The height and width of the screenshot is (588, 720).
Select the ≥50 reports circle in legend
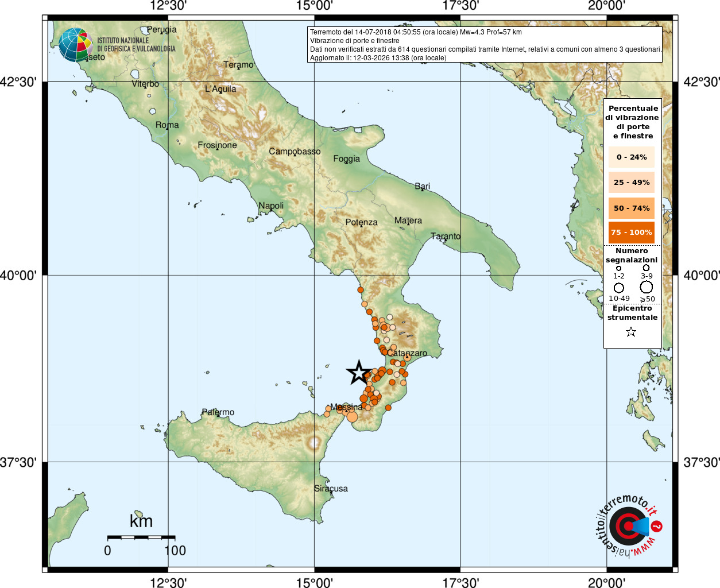647,287
